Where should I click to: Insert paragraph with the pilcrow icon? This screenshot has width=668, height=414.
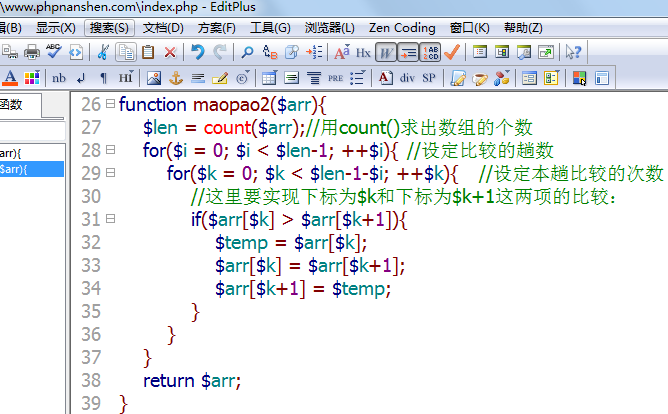[x=103, y=78]
